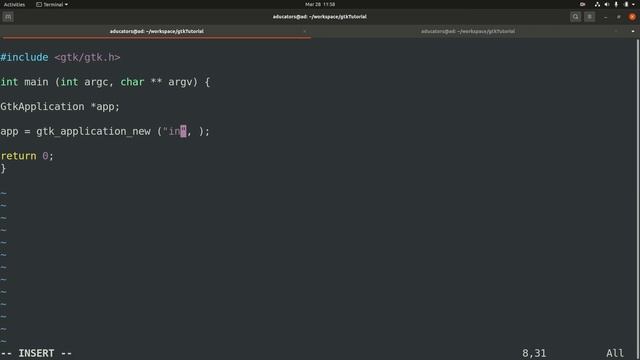Close the second terminal tab
The height and width of the screenshot is (360, 640).
click(x=616, y=31)
